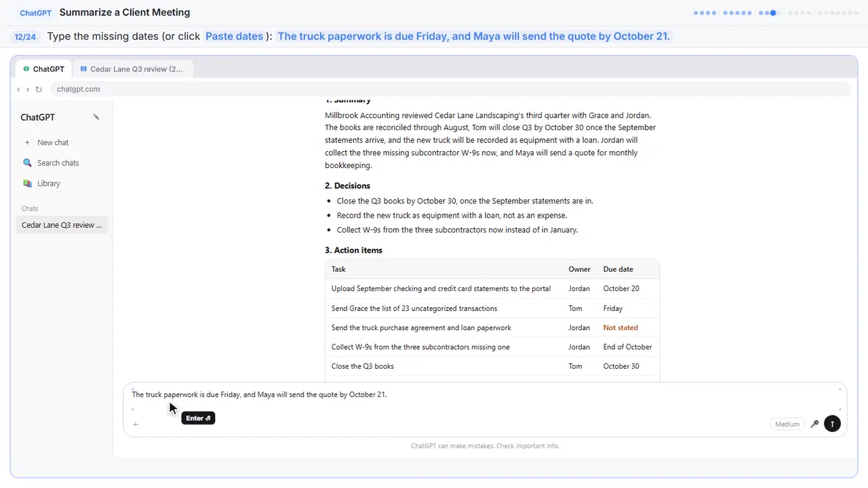Click the 12/24 step counter badge

click(x=25, y=37)
